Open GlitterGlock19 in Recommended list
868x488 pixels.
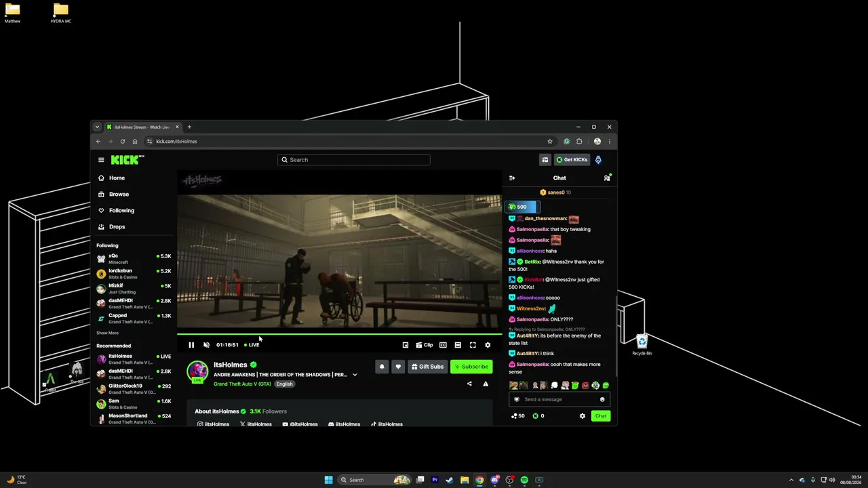click(x=134, y=388)
